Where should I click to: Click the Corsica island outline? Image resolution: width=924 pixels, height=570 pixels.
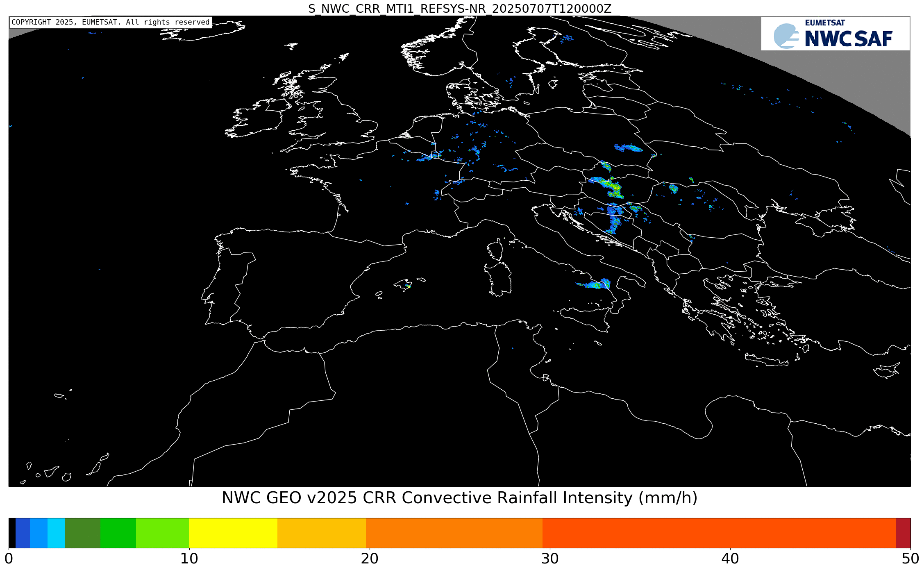point(496,250)
